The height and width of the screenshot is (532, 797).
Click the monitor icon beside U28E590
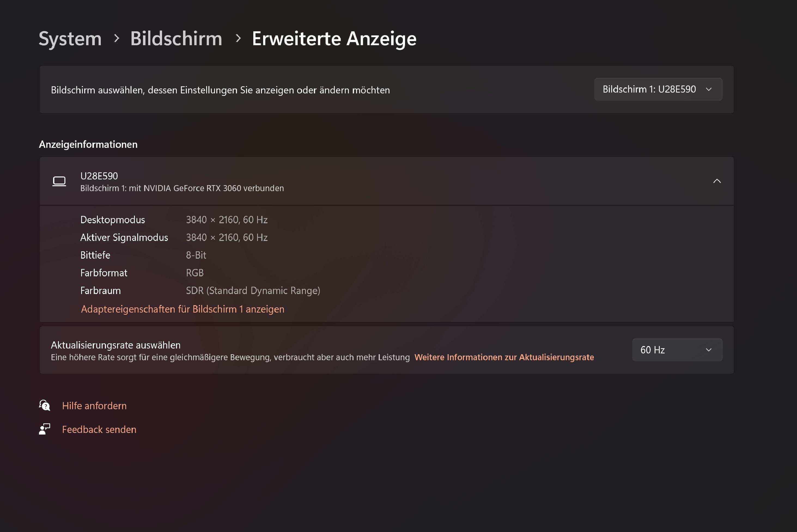(59, 181)
